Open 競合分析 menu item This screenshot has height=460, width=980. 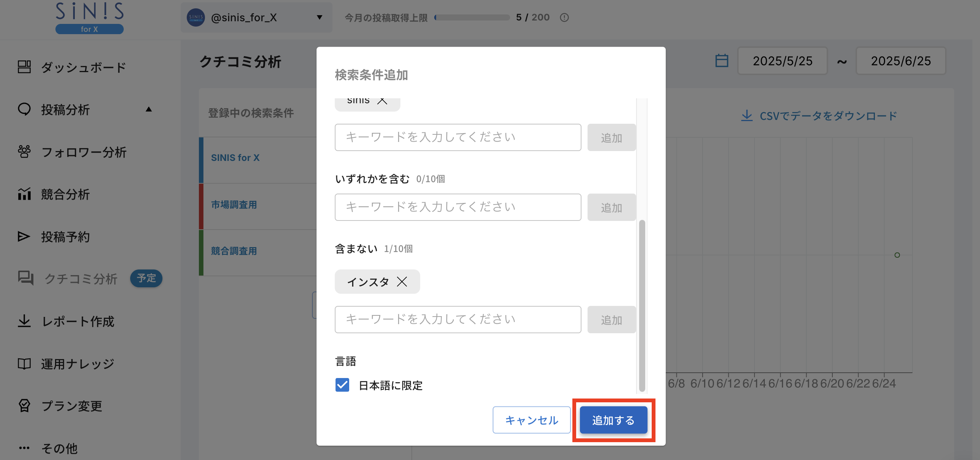(x=65, y=194)
